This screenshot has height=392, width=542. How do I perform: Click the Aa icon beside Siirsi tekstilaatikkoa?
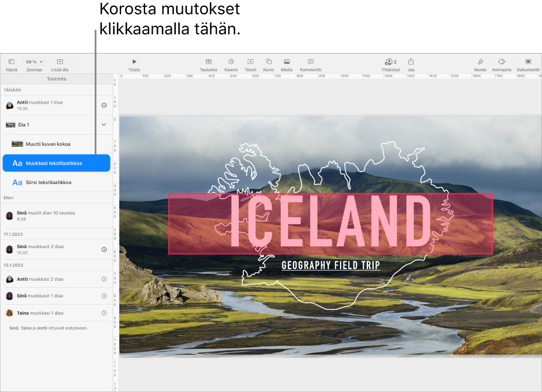[x=17, y=182]
